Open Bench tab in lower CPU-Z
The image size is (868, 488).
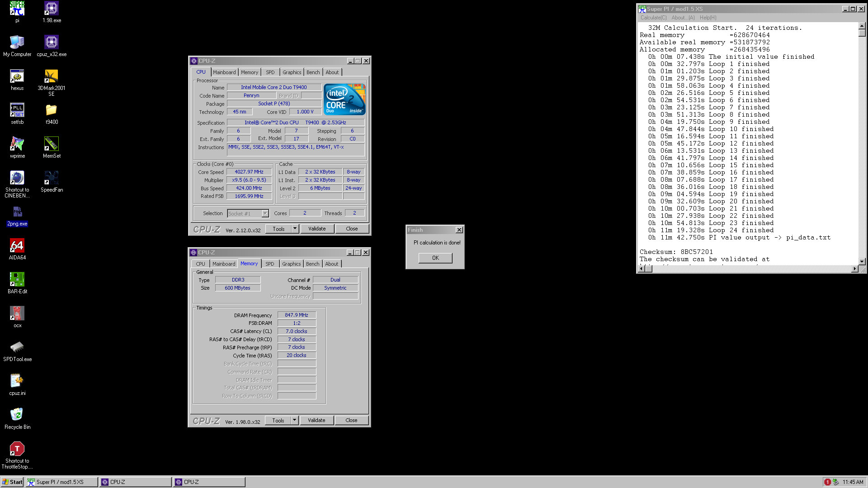312,264
